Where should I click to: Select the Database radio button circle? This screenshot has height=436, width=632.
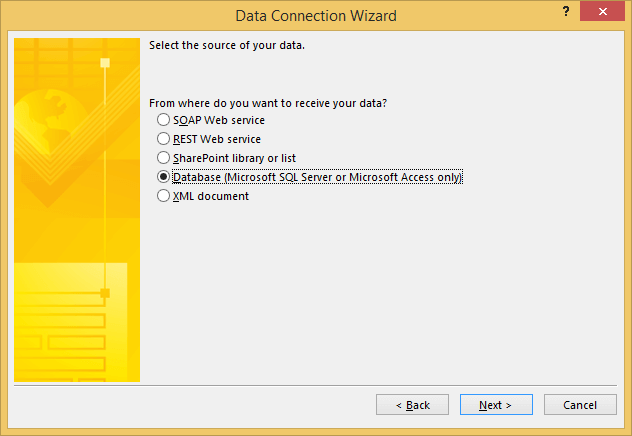pyautogui.click(x=164, y=177)
